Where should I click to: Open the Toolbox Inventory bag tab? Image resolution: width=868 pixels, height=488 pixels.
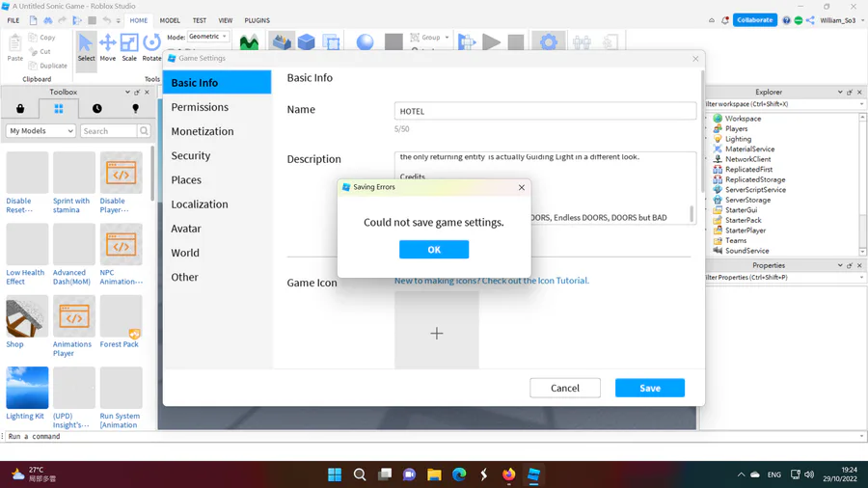(20, 108)
